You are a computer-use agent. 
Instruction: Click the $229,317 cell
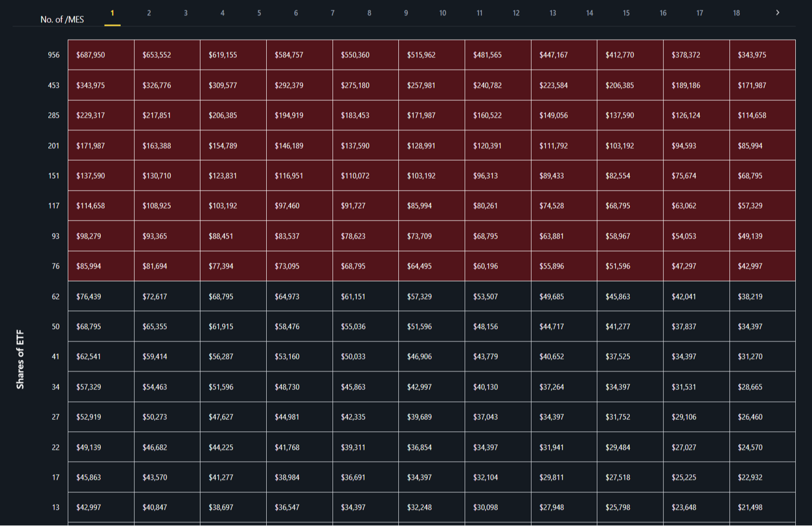click(x=101, y=115)
